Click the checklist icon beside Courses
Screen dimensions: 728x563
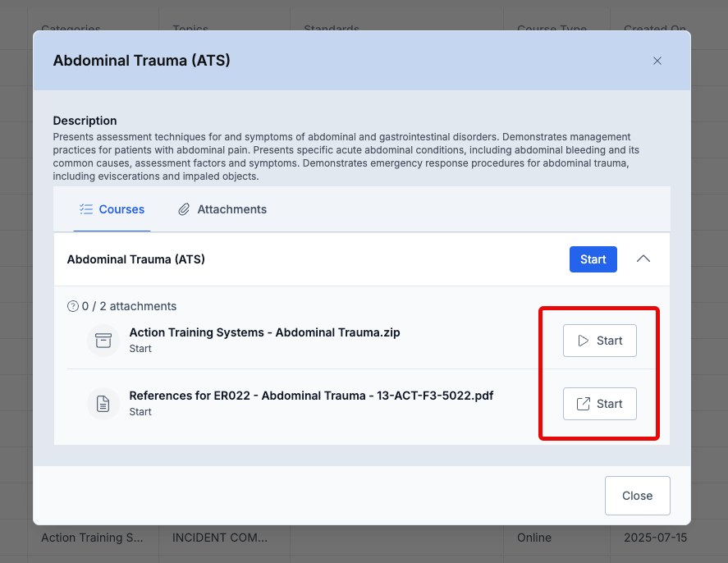pyautogui.click(x=86, y=209)
